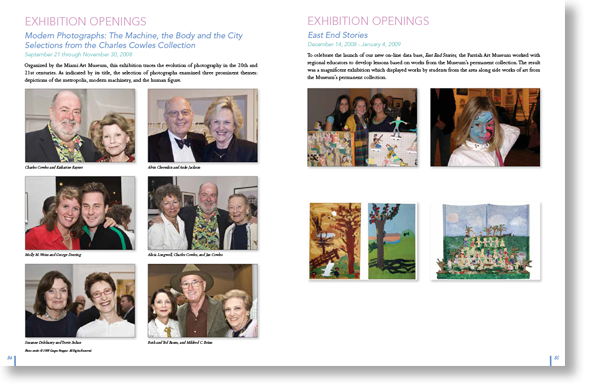Image resolution: width=599 pixels, height=388 pixels.
Task: Click page number 84 in footer
Action: pyautogui.click(x=10, y=358)
